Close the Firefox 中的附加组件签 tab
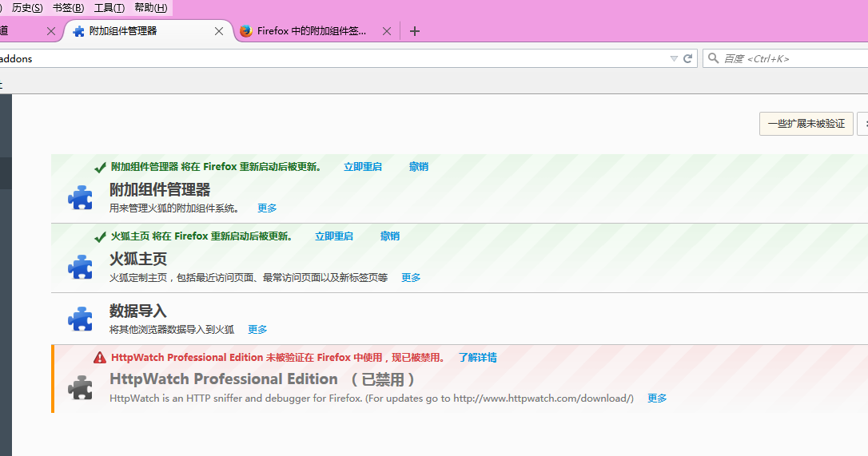 (x=387, y=31)
